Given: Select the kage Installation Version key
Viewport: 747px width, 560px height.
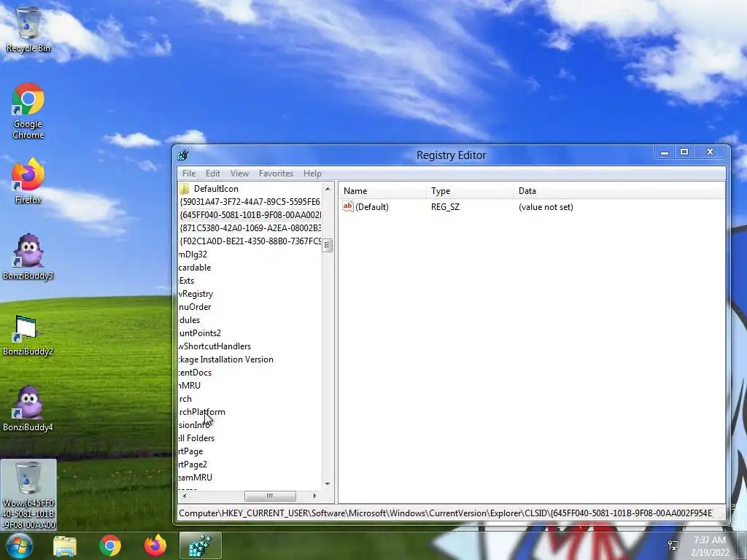Looking at the screenshot, I should click(226, 359).
